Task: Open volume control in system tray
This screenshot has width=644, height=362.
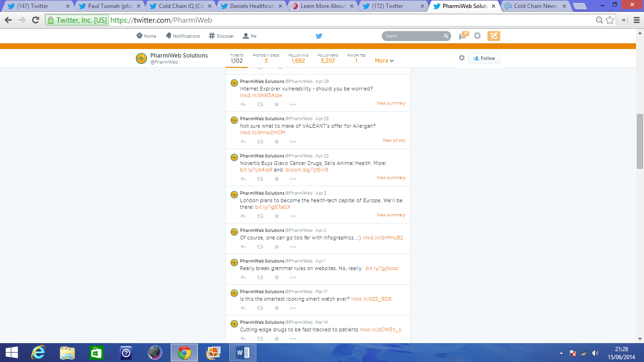Action: tap(595, 353)
